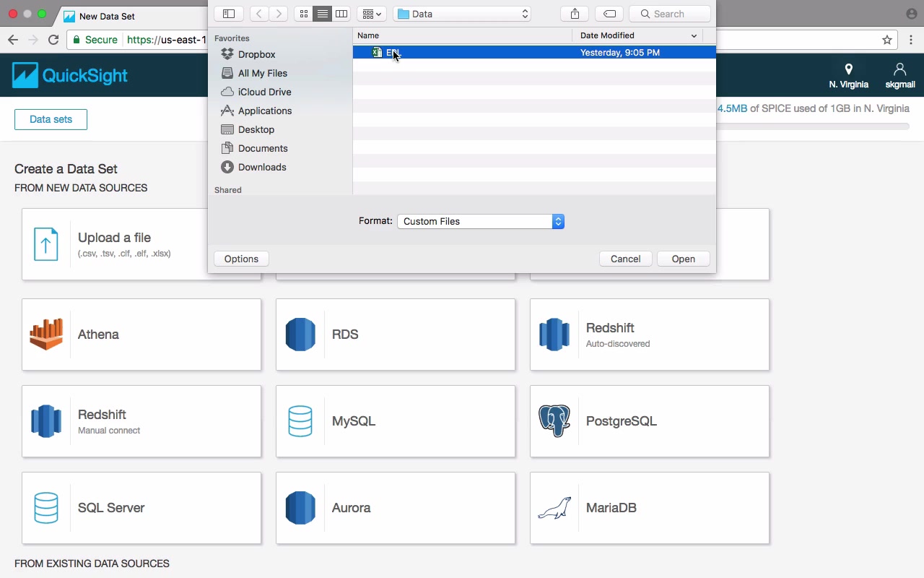Image resolution: width=924 pixels, height=578 pixels.
Task: Switch file dialog to list view
Action: click(x=323, y=14)
